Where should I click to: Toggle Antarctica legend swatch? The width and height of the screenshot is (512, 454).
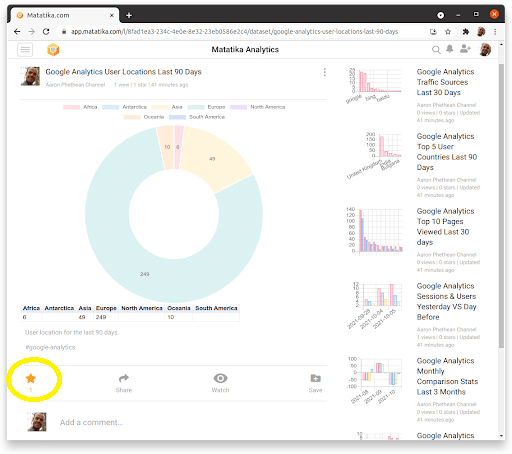point(111,107)
